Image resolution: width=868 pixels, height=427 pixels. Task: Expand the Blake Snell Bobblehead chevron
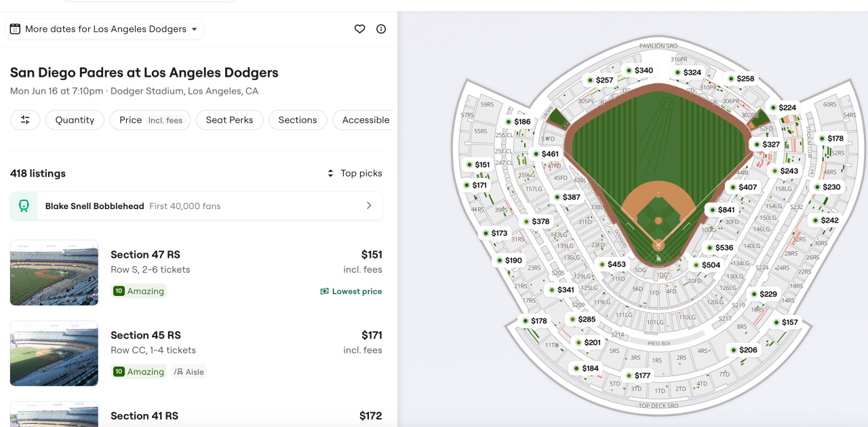(369, 206)
